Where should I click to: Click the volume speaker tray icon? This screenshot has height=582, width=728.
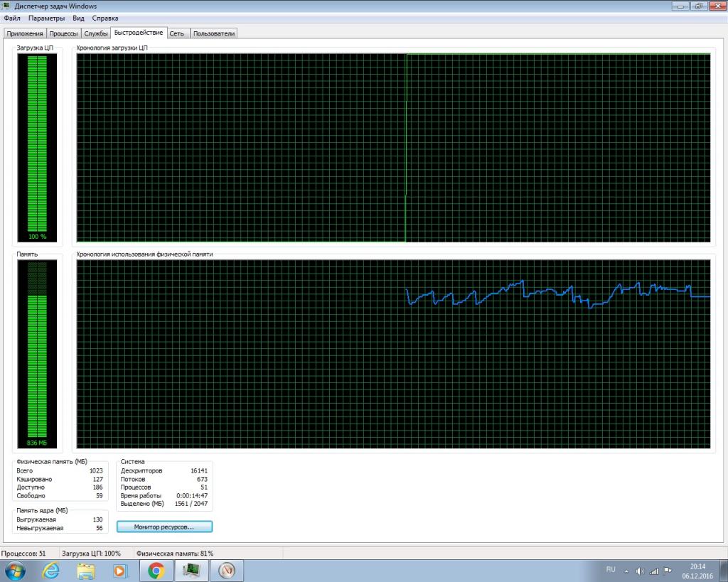click(640, 571)
